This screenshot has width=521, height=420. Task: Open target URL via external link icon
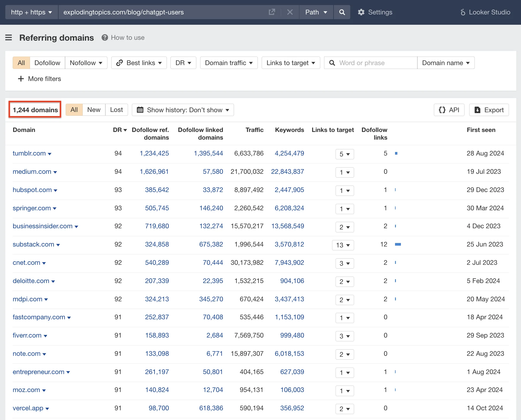(272, 12)
